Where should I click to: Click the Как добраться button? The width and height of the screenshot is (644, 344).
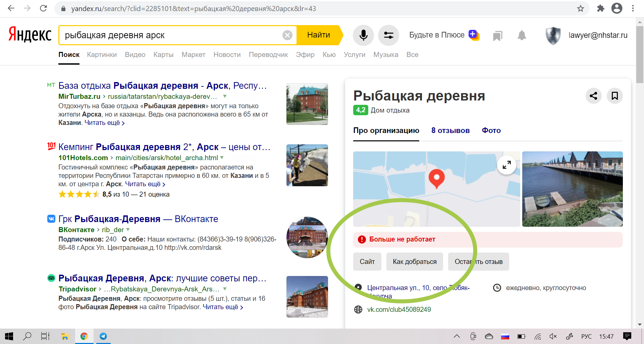coord(415,262)
